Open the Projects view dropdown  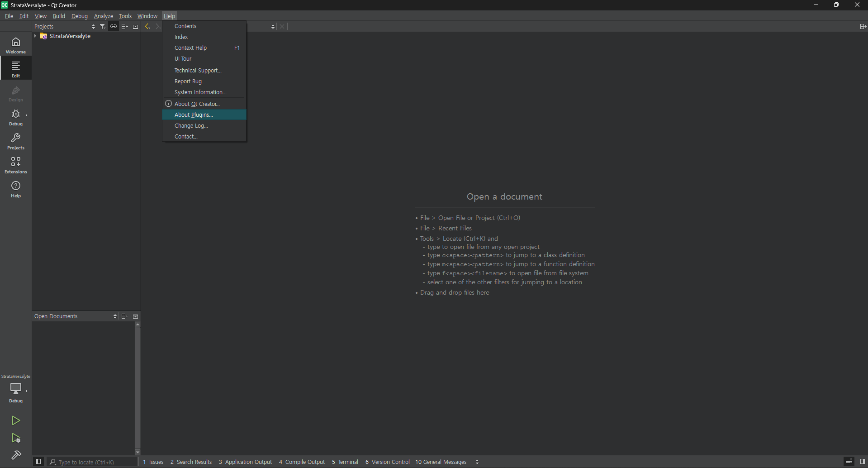pos(65,26)
